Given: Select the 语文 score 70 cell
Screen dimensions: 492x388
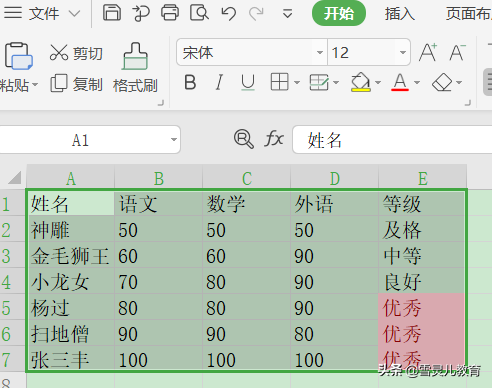Looking at the screenshot, I should coord(159,282).
